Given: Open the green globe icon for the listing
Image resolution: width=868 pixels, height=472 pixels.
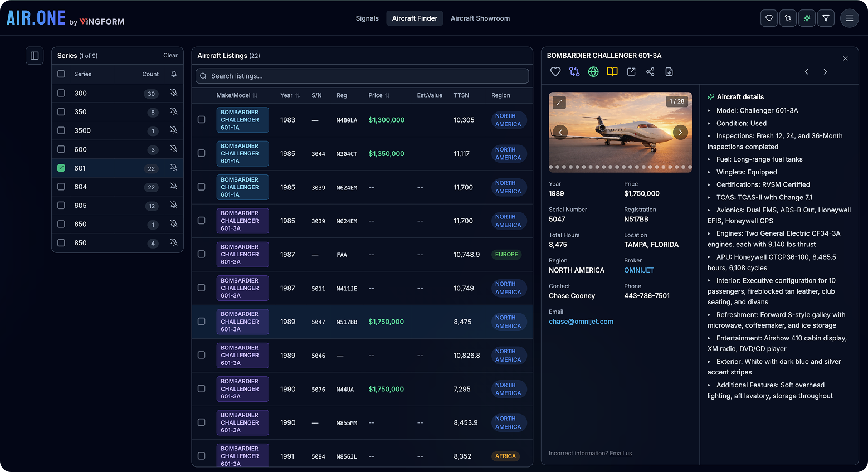Looking at the screenshot, I should pos(593,71).
